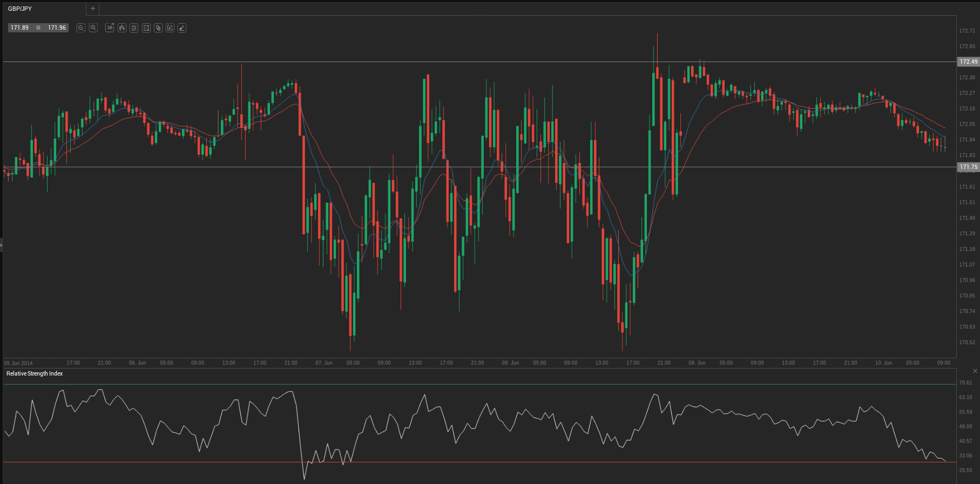Open the chart settings sliders icon
The image size is (980, 484).
click(x=134, y=28)
